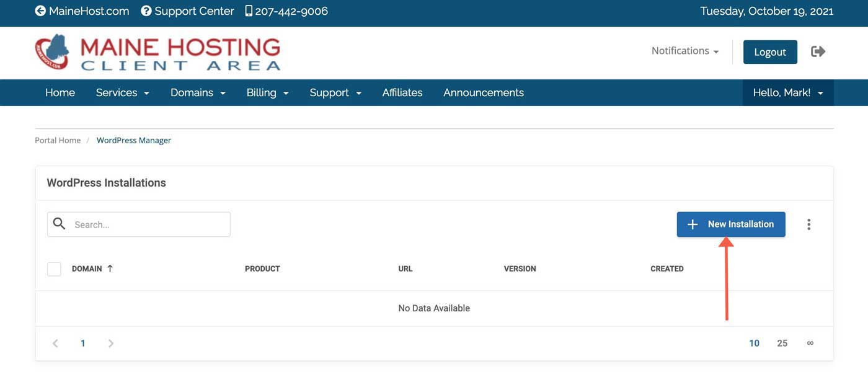Click the sort arrow next to DOMAIN

[x=110, y=268]
